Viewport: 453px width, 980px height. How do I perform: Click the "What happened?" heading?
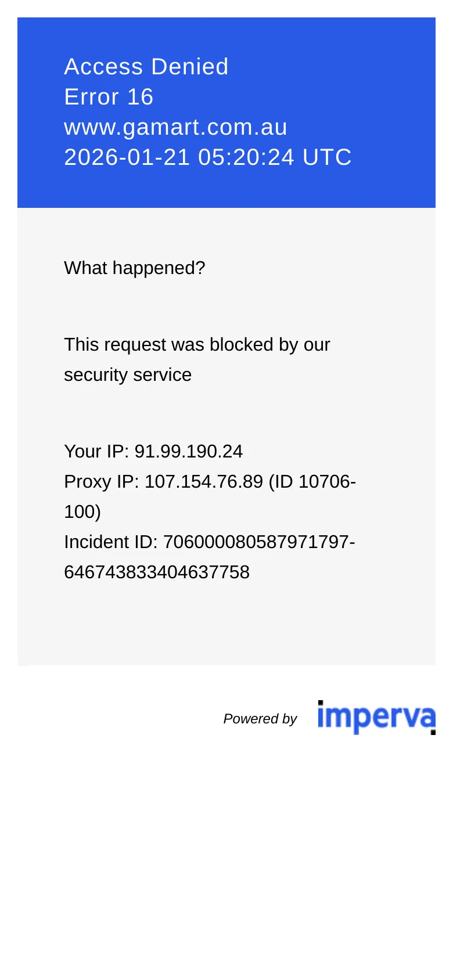135,268
